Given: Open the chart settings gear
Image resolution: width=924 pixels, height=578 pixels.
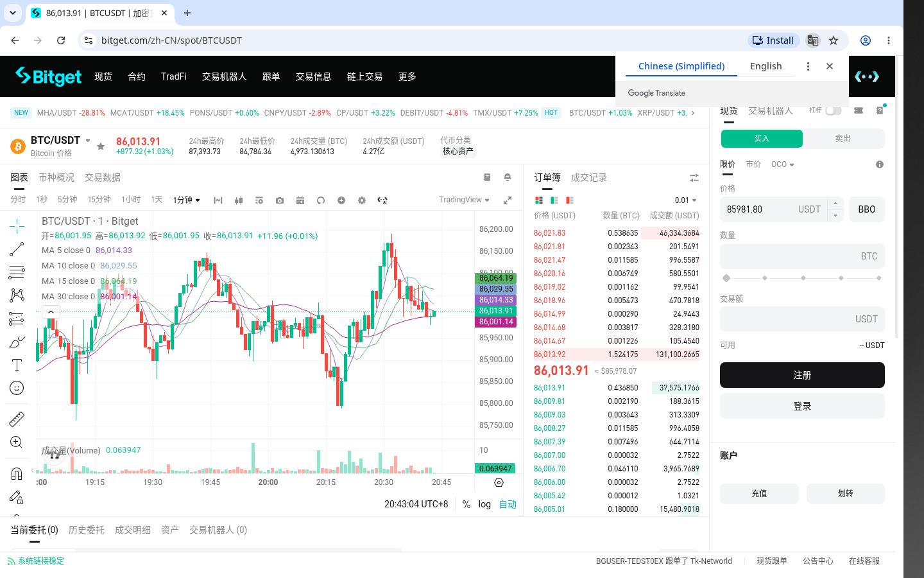Looking at the screenshot, I should [362, 200].
